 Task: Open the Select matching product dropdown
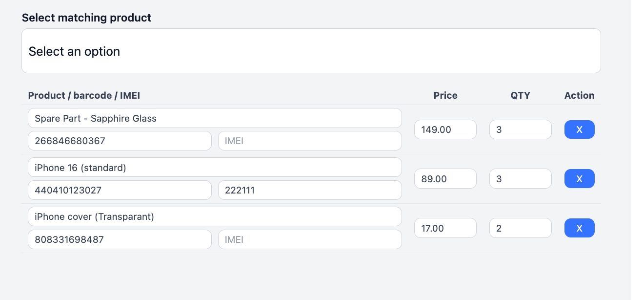[x=311, y=51]
